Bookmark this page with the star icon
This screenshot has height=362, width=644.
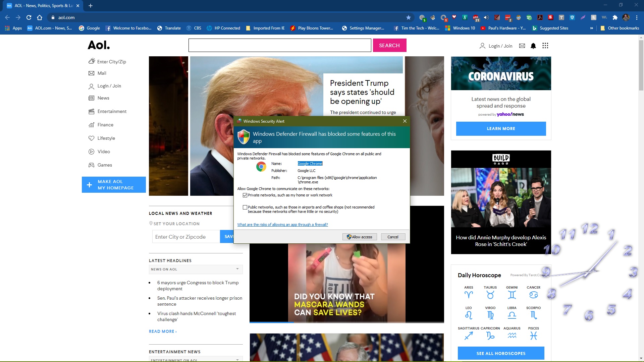[408, 17]
